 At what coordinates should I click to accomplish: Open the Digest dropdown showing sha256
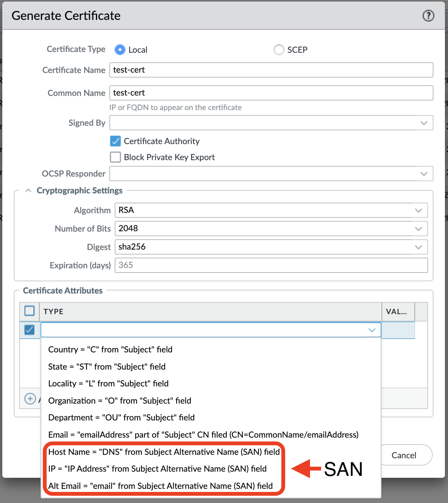[x=419, y=247]
